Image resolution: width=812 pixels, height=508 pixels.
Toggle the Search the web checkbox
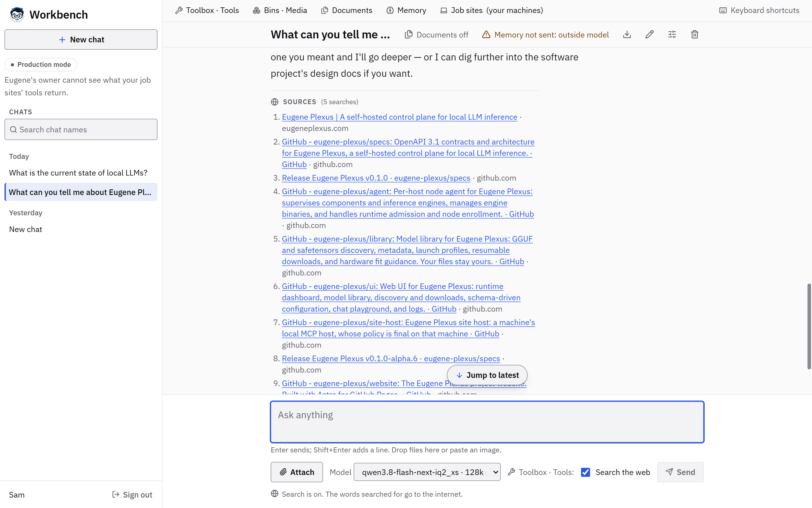(x=586, y=472)
